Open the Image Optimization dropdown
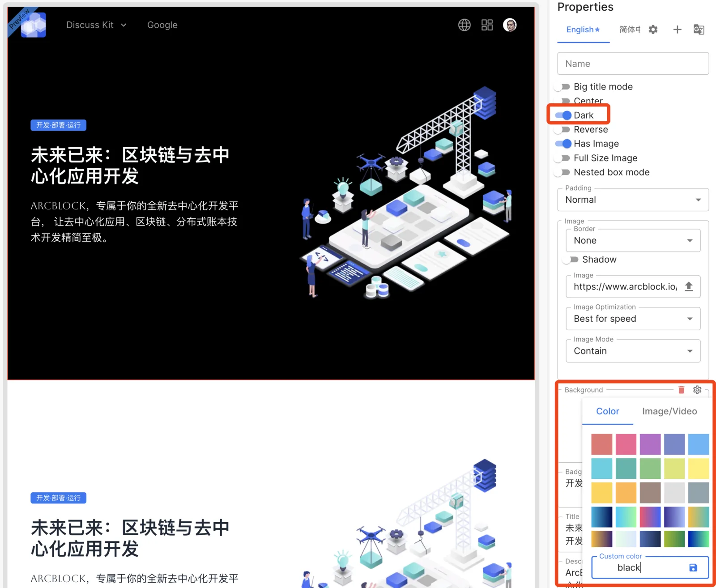 (x=633, y=319)
